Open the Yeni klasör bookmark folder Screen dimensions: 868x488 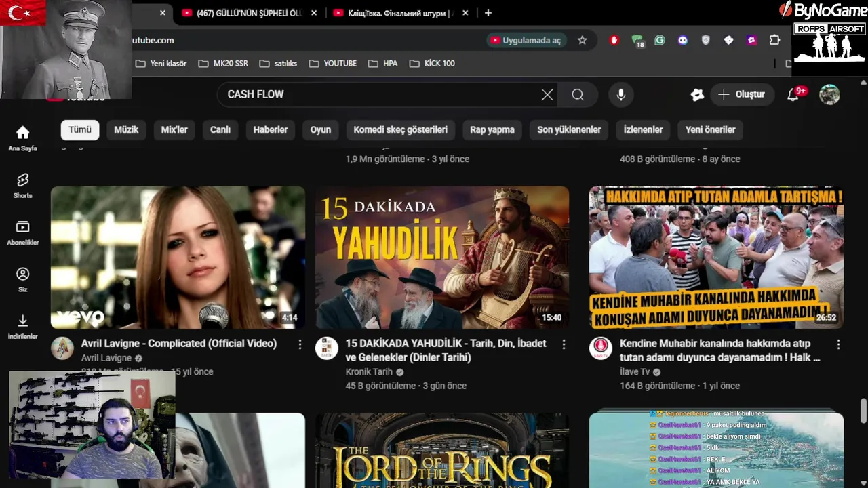click(161, 63)
